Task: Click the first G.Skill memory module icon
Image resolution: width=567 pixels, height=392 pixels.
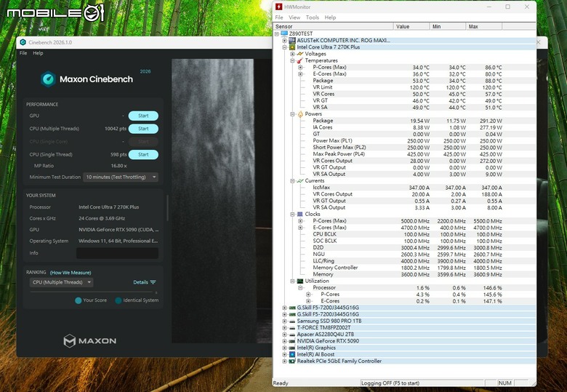Action: tap(292, 308)
